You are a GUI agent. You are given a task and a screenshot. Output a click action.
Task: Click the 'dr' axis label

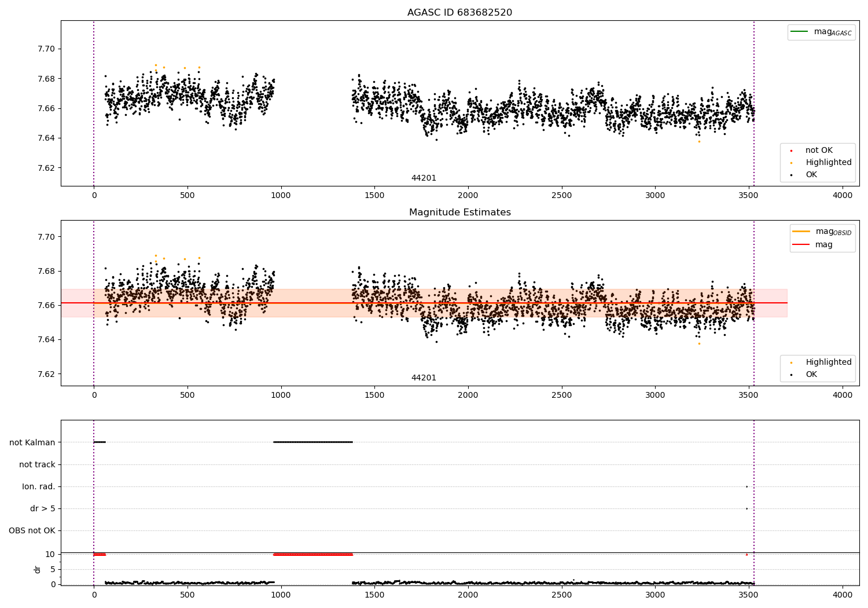coord(38,570)
